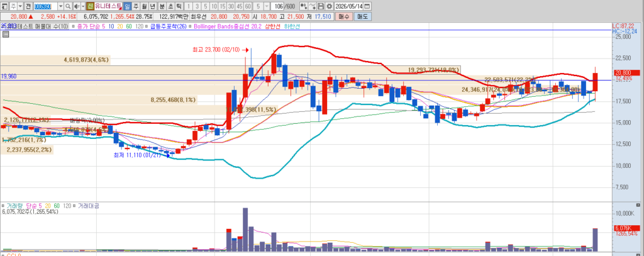Viewport: 644px width, 256px height.
Task: Expand the dropdown arrow beside the speaker
Action: coord(83,6)
